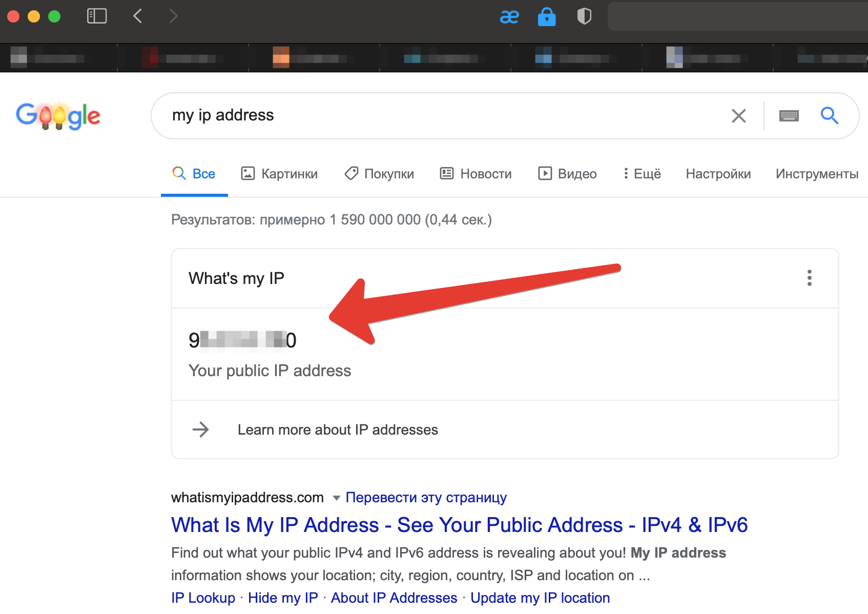Submit search with the magnifier icon

pos(830,116)
